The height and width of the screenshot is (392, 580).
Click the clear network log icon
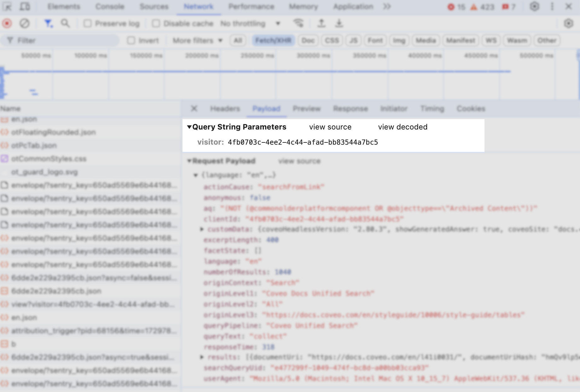pos(25,23)
